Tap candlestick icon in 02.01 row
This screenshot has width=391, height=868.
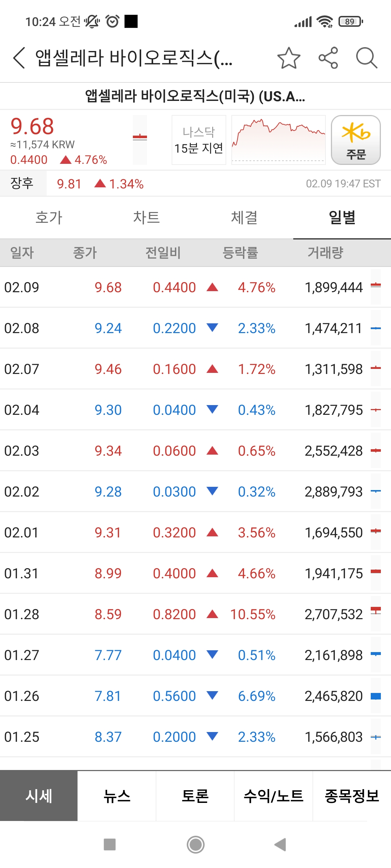pos(376,532)
